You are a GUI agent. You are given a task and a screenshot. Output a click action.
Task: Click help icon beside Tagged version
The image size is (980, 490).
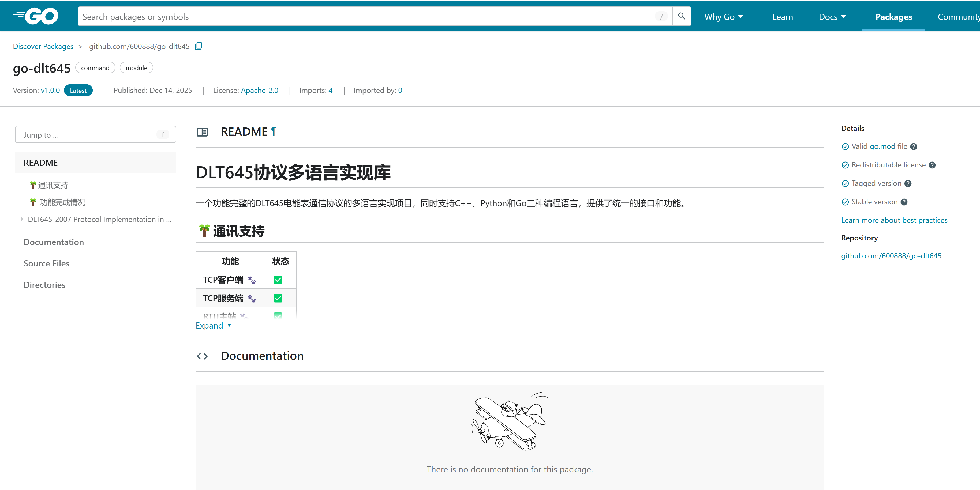(x=908, y=184)
